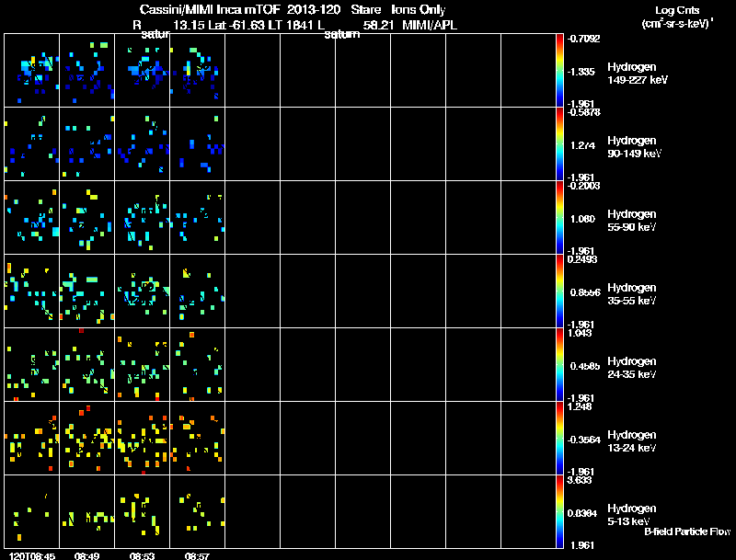The image size is (736, 560).
Task: Click the 'MIMI/APL' credit text
Action: tap(430, 26)
